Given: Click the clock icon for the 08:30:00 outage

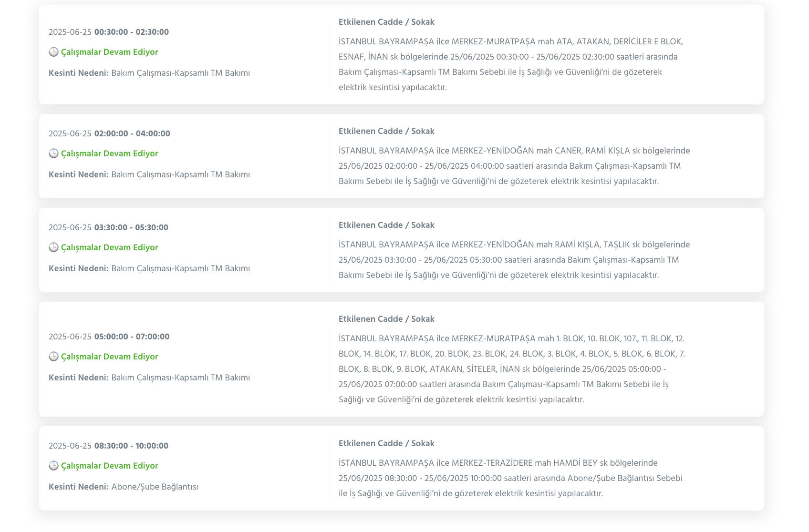Looking at the screenshot, I should [x=53, y=466].
